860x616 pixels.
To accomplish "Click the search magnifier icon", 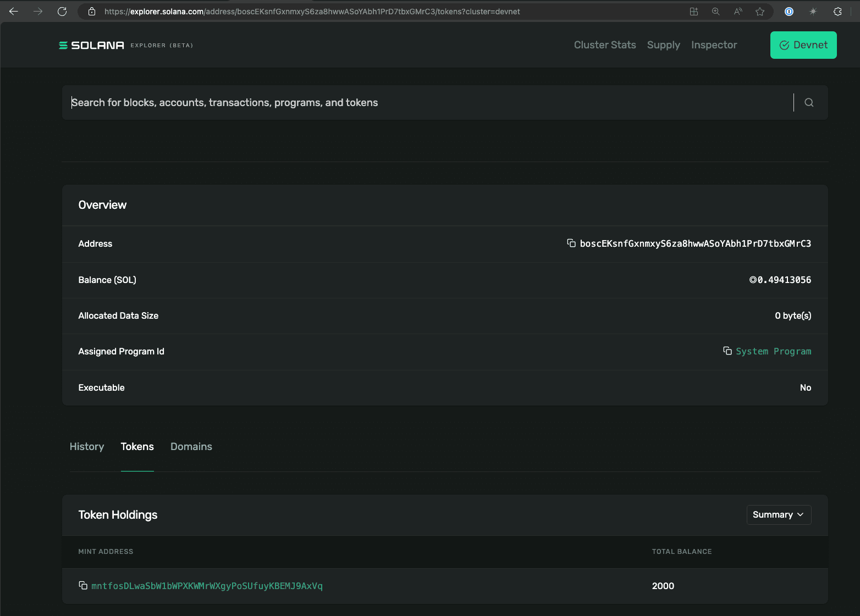I will [808, 102].
